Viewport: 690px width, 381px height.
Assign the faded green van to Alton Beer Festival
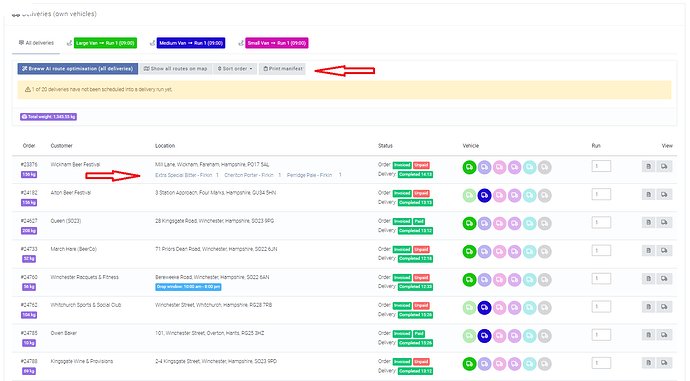[470, 195]
